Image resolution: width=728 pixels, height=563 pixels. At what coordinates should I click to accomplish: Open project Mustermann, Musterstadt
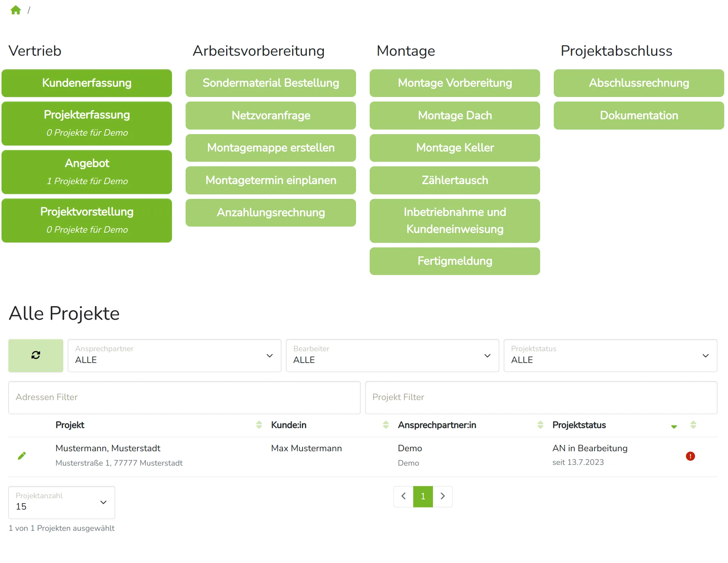(108, 448)
